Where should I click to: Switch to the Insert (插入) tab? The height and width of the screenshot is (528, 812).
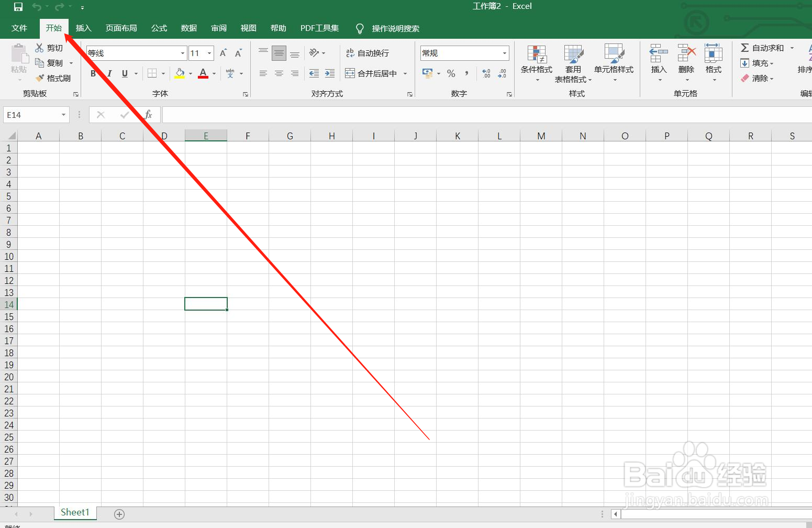pos(84,28)
